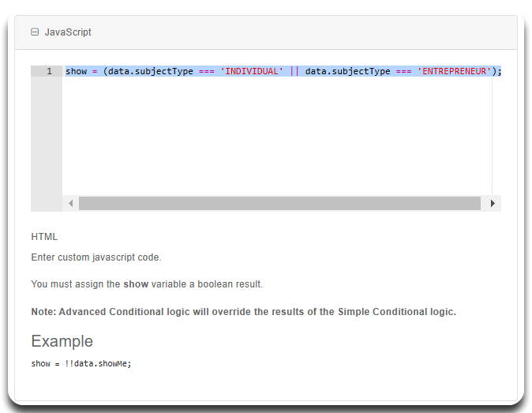This screenshot has width=532, height=413.
Task: Collapse the JavaScript panel with minus icon
Action: (35, 32)
